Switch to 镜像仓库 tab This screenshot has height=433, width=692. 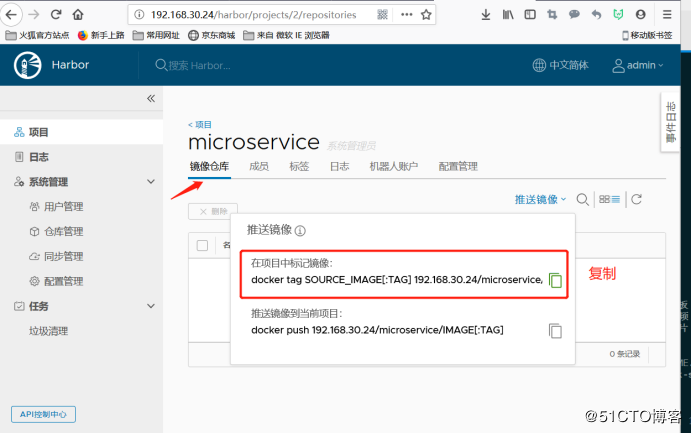[x=209, y=166]
